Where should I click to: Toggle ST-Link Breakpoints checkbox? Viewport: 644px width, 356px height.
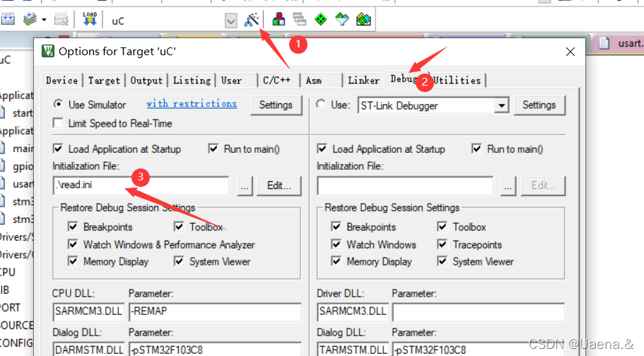coord(336,226)
